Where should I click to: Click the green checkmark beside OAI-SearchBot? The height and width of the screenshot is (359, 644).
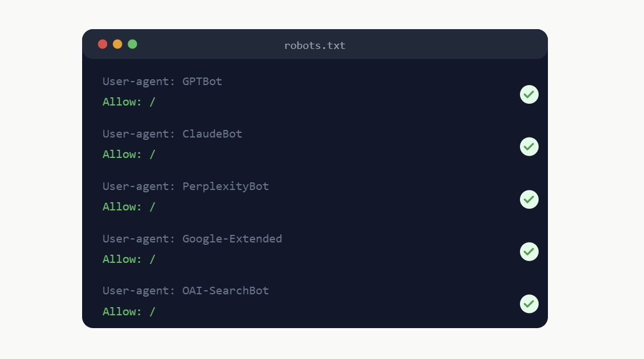tap(529, 304)
